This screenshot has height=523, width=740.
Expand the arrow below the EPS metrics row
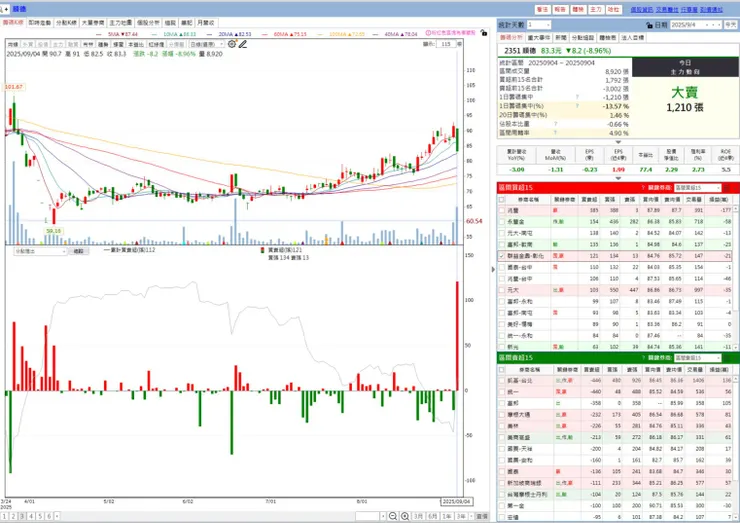pos(618,178)
